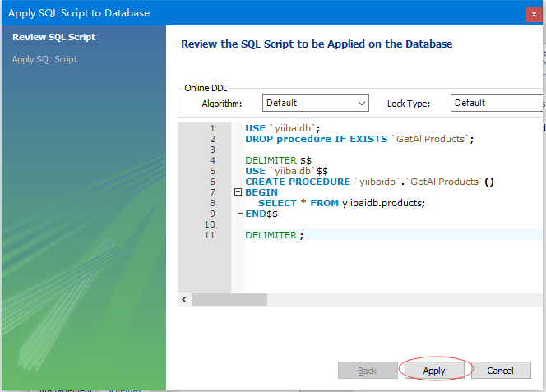
Task: Click the Apply button
Action: tap(434, 371)
